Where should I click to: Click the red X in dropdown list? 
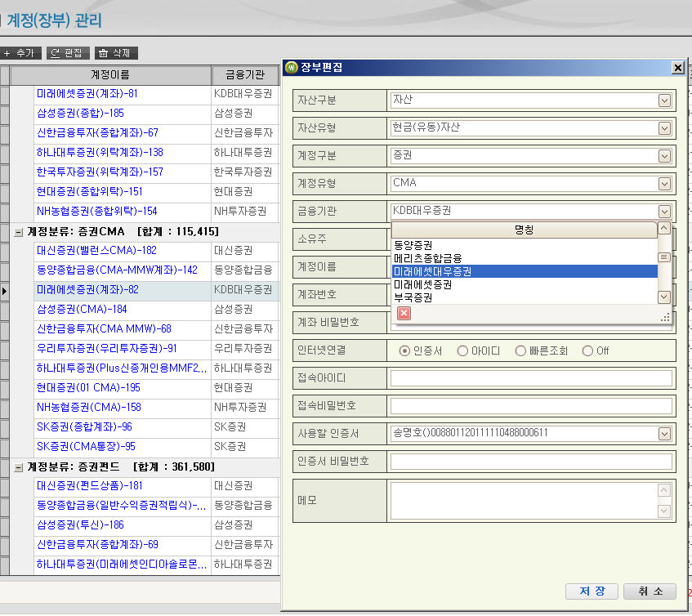pos(404,313)
